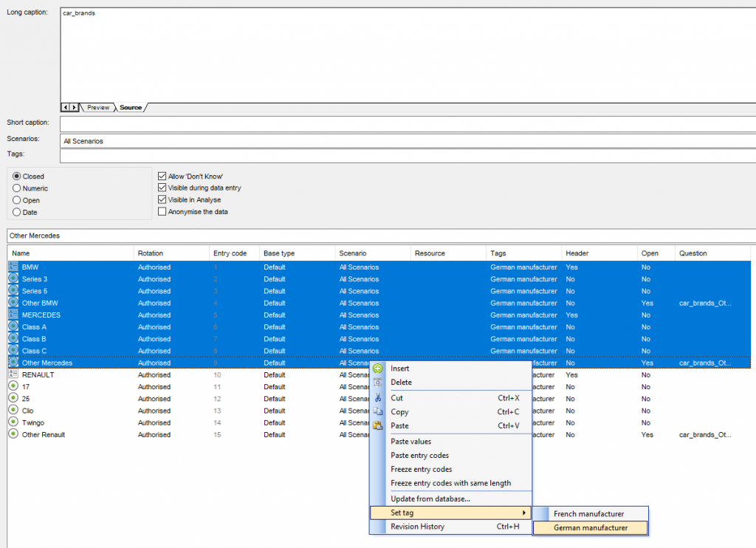Switch to the Source tab
This screenshot has width=756, height=548.
(131, 108)
